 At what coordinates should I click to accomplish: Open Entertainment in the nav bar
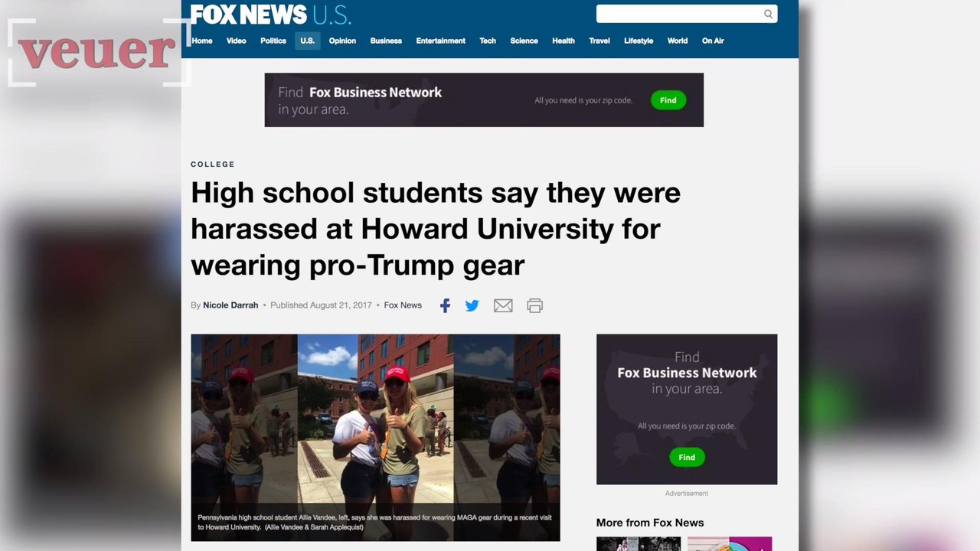click(x=440, y=41)
